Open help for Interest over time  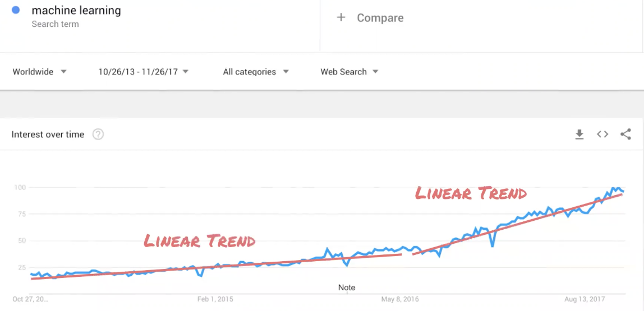tap(98, 134)
